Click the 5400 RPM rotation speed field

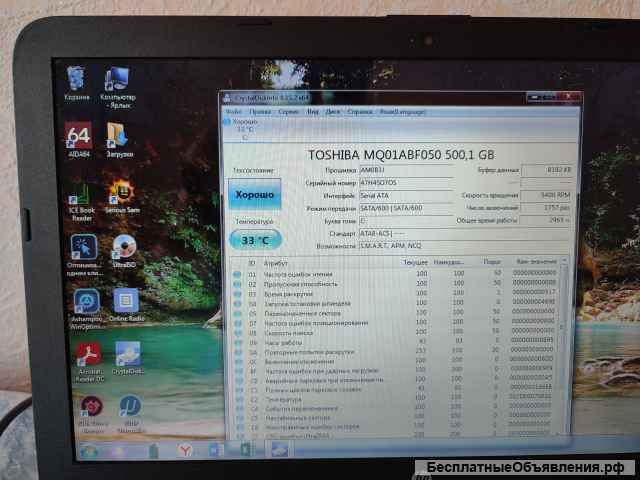547,196
